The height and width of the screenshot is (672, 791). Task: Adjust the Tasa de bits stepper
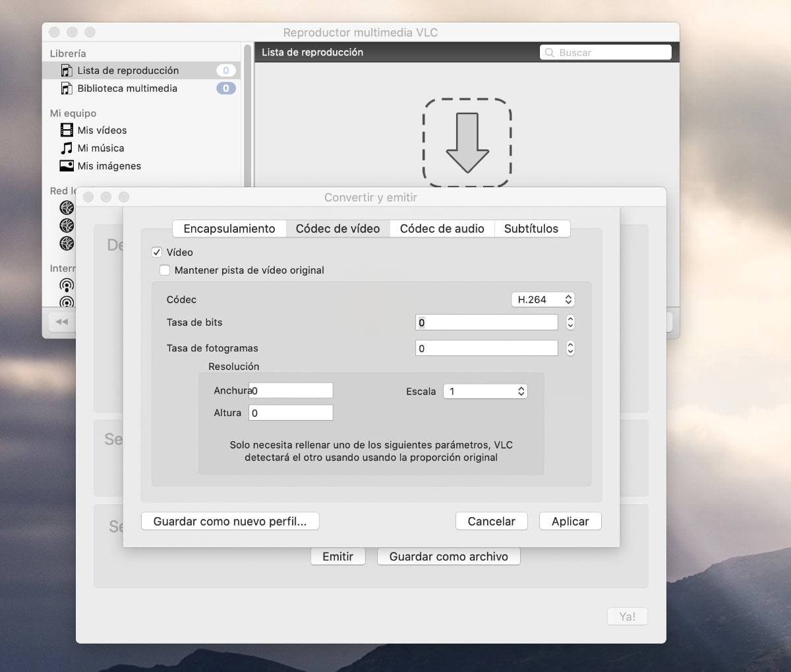coord(570,322)
